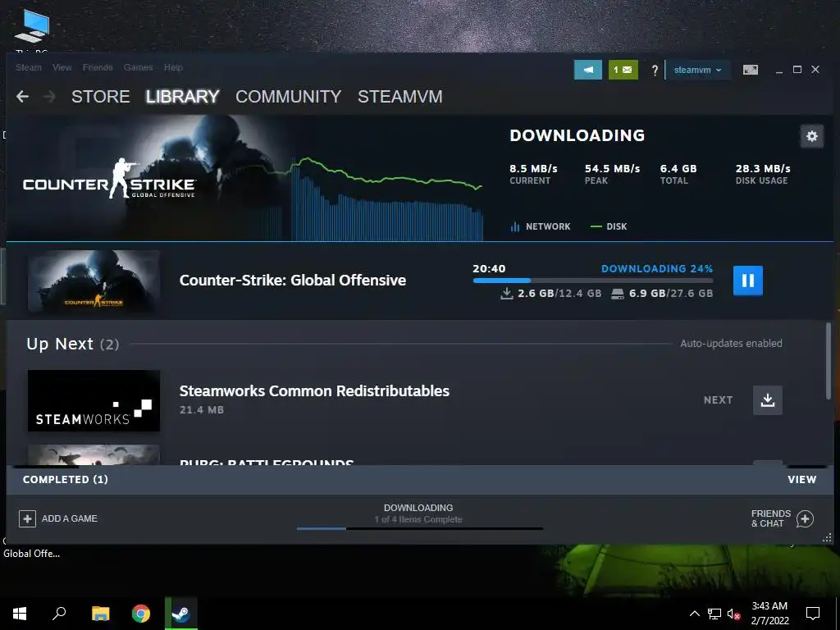The height and width of the screenshot is (630, 840).
Task: Click Auto-updates enabled link
Action: pyautogui.click(x=731, y=344)
